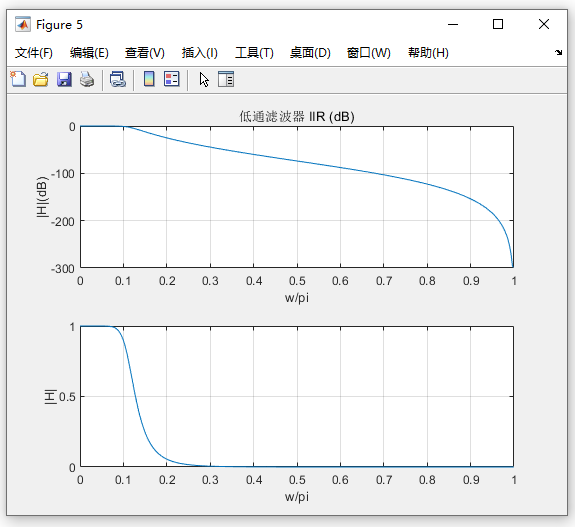Insert Colorbar using the toolbar icon
The height and width of the screenshot is (527, 575).
click(x=149, y=79)
